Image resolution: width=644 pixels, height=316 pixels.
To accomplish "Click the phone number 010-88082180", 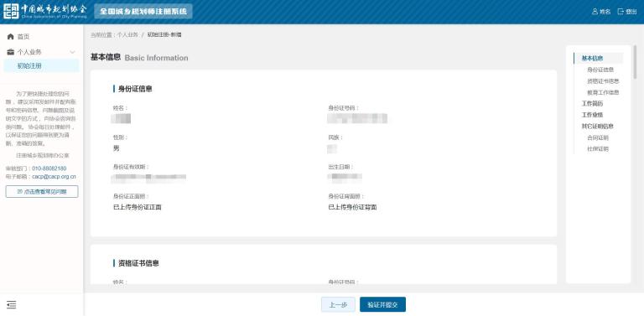I will tap(49, 168).
